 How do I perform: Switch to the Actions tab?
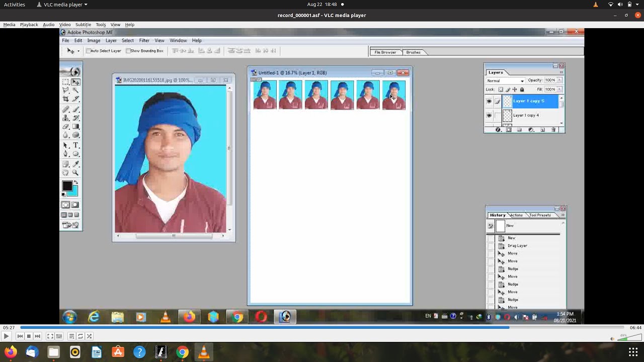point(516,215)
